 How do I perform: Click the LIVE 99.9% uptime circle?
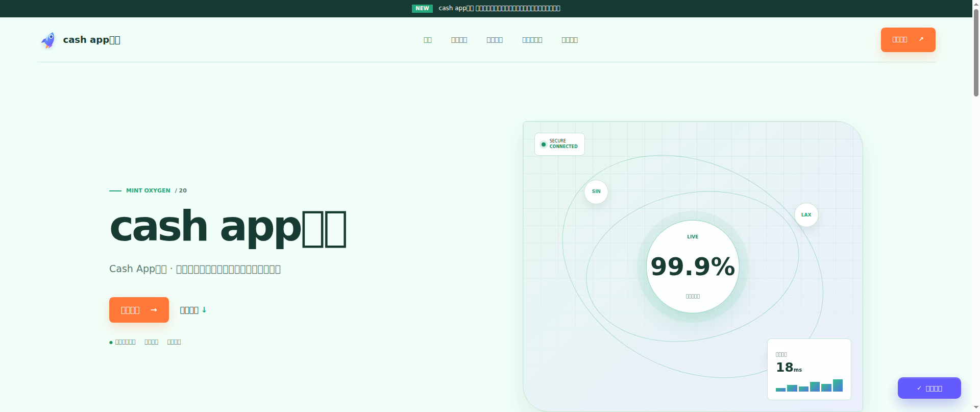pos(693,266)
